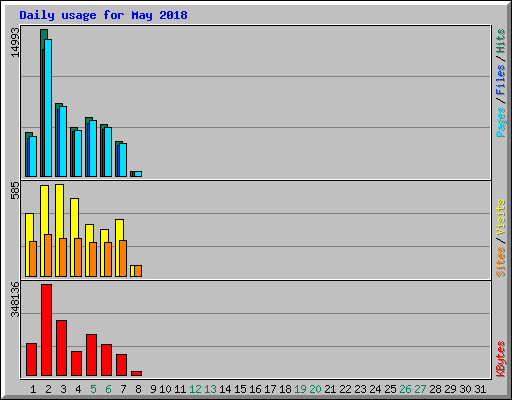Click the day 6 green axis label
512x400 pixels.
click(108, 389)
